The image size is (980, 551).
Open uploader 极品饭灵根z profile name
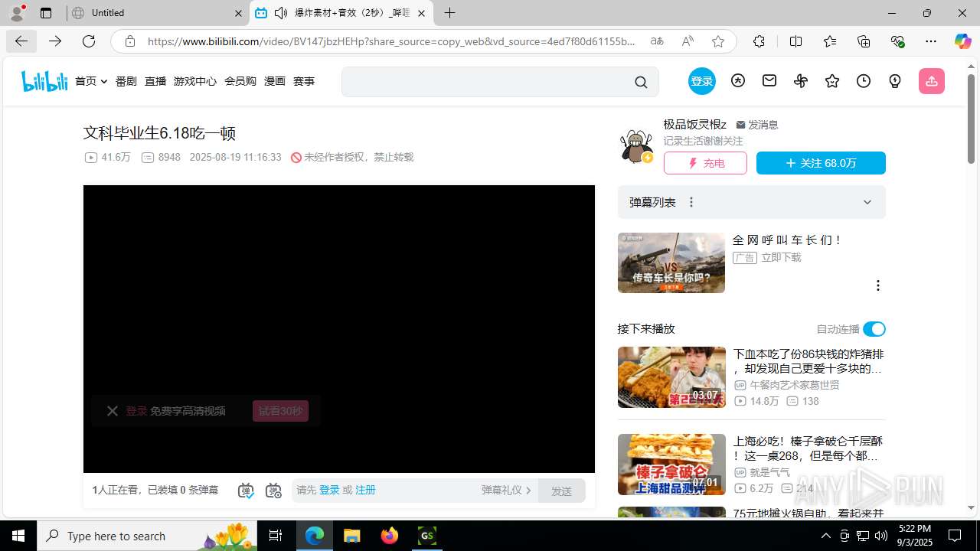695,124
